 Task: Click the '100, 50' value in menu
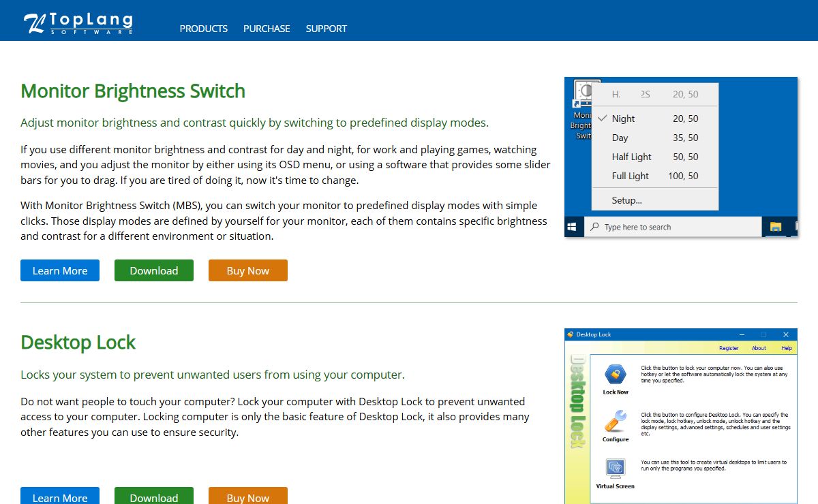(x=683, y=176)
